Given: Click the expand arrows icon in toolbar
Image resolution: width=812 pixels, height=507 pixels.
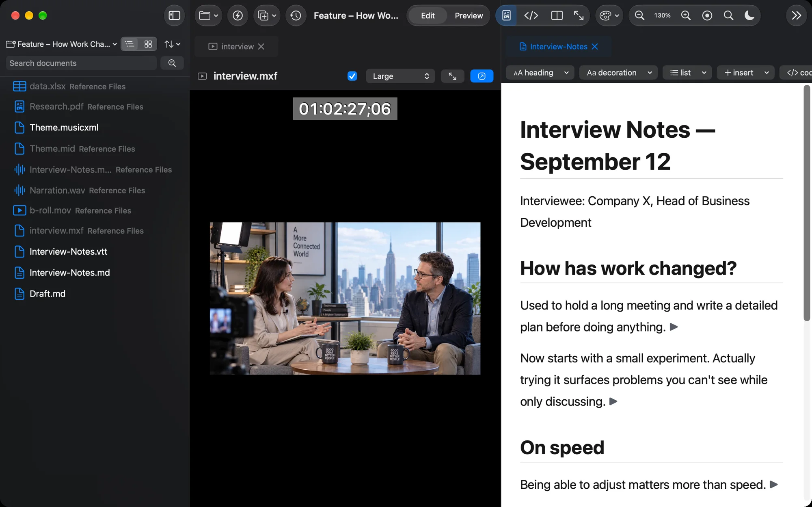Looking at the screenshot, I should [x=579, y=15].
